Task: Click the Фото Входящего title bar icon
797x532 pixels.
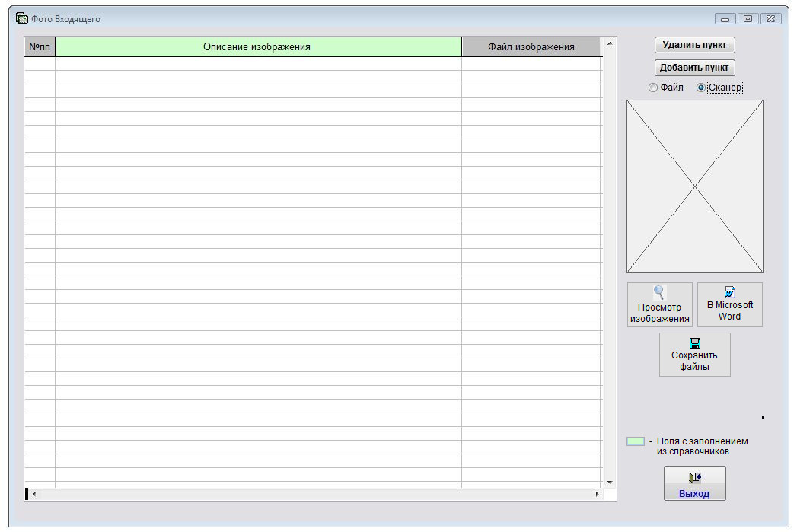Action: (21, 18)
